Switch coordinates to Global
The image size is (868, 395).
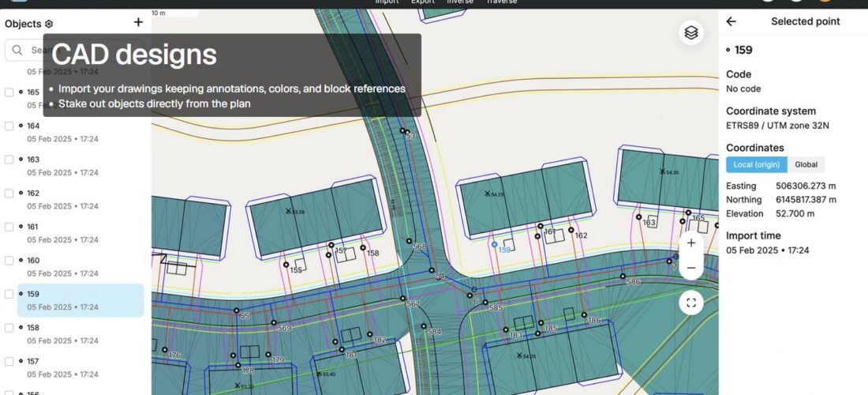click(806, 165)
